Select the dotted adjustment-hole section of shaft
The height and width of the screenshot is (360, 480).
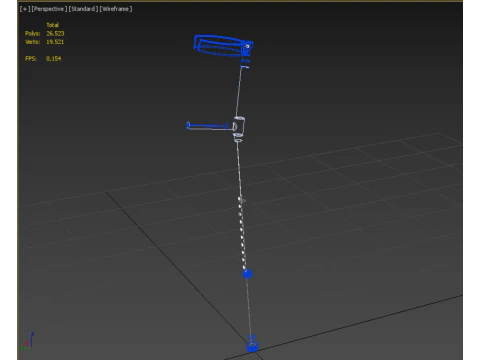coord(242,233)
